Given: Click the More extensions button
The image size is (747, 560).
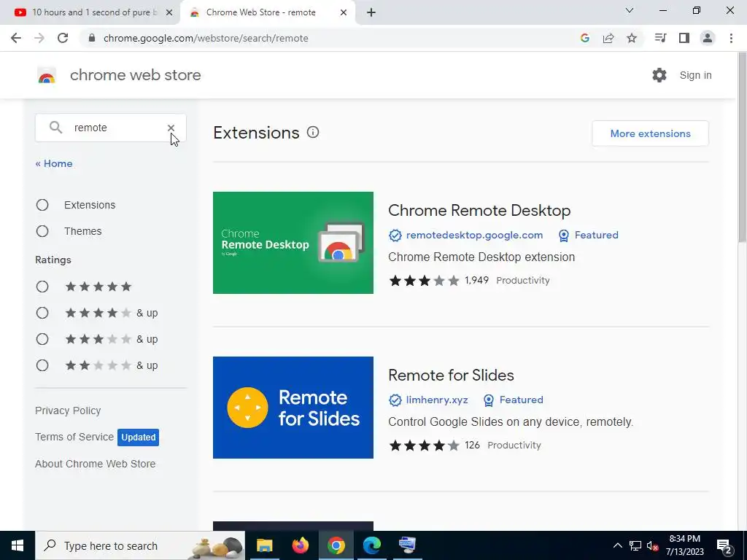Looking at the screenshot, I should (650, 133).
